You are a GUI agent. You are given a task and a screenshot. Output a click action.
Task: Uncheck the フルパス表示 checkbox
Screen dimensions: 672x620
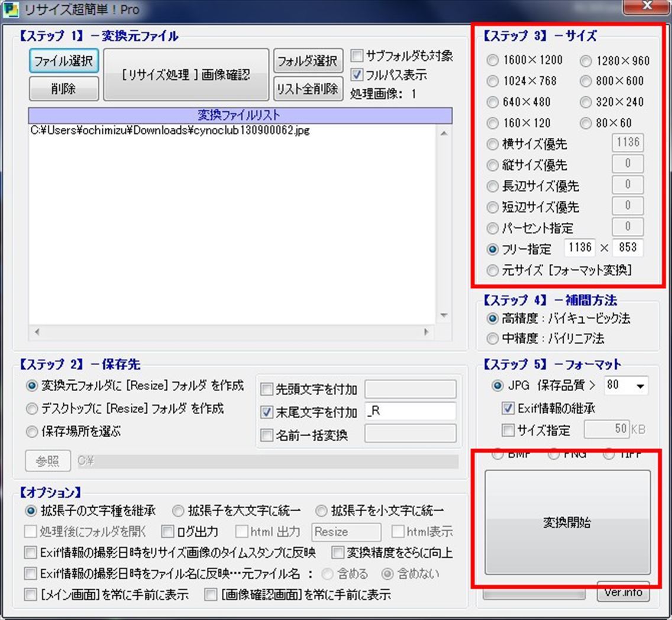(x=357, y=75)
